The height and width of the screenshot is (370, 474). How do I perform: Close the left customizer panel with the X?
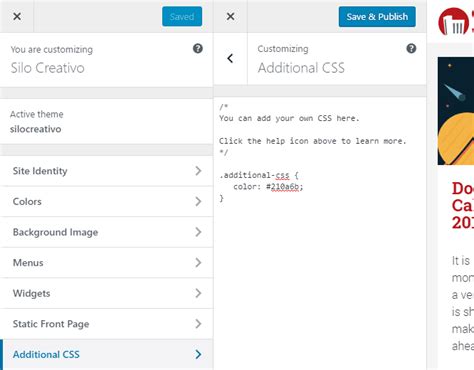tap(17, 16)
